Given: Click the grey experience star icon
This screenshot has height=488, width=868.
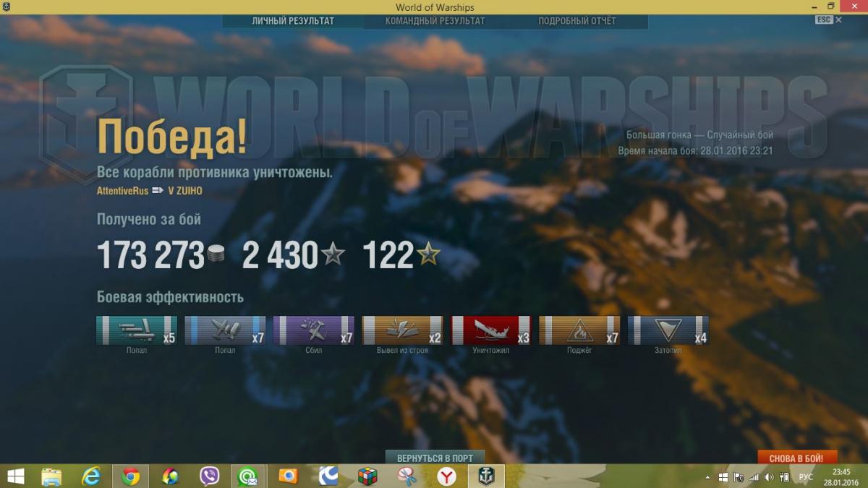Looking at the screenshot, I should [333, 254].
